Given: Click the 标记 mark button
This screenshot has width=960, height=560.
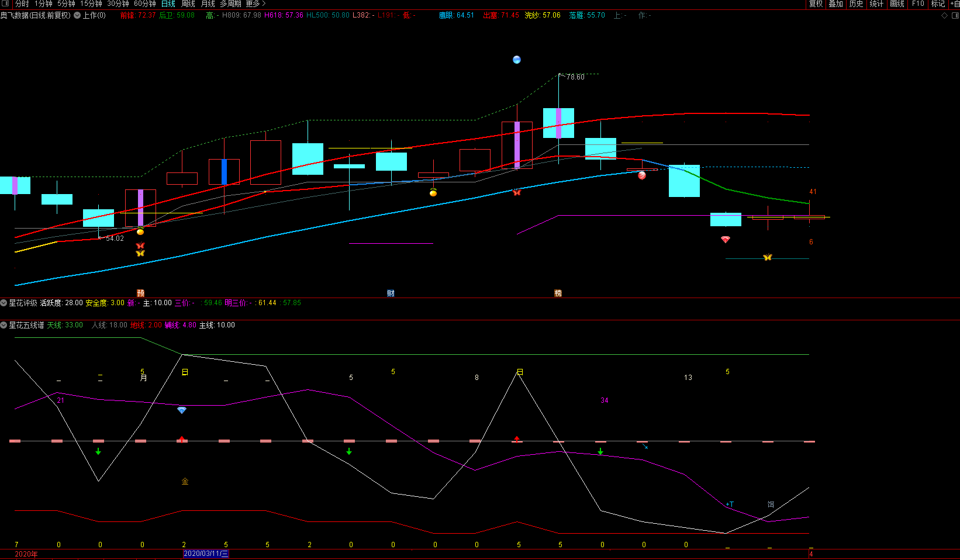Looking at the screenshot, I should 938,4.
